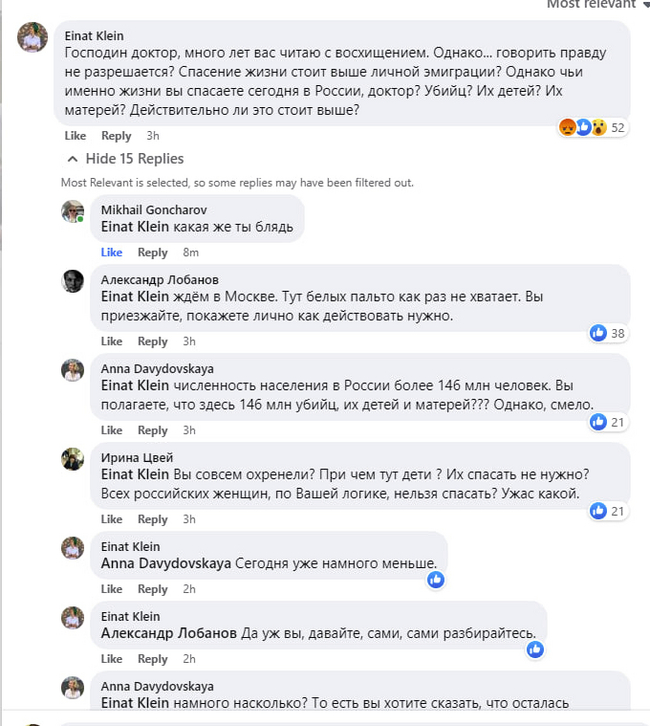Click the like reaction icon showing 38

[598, 333]
